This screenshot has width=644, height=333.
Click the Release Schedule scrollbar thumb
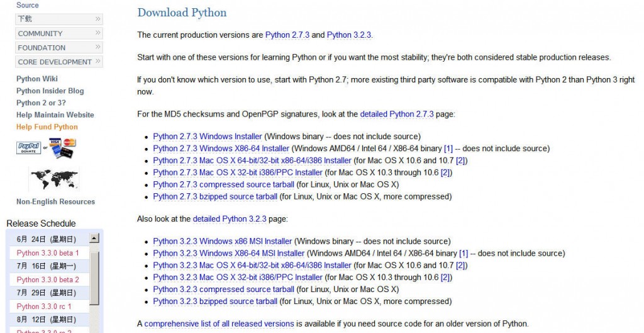(x=94, y=279)
